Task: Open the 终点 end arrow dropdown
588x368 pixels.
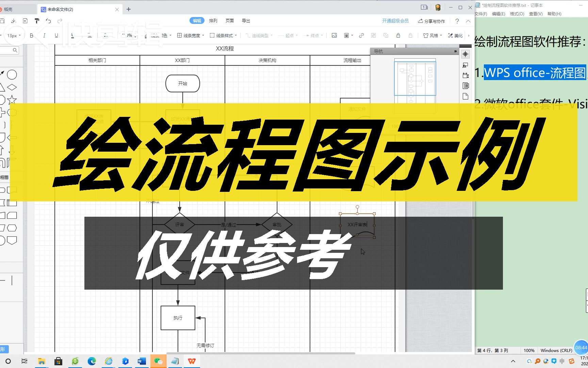Action: point(313,35)
